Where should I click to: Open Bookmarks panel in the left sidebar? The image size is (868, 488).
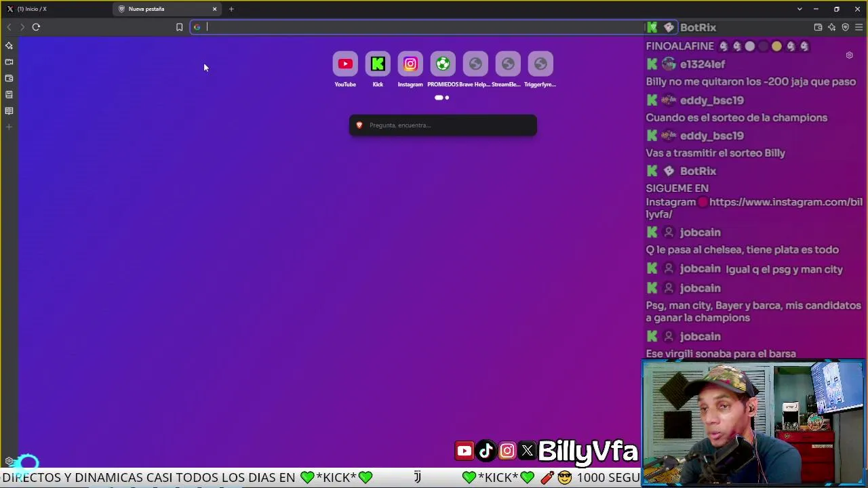9,94
